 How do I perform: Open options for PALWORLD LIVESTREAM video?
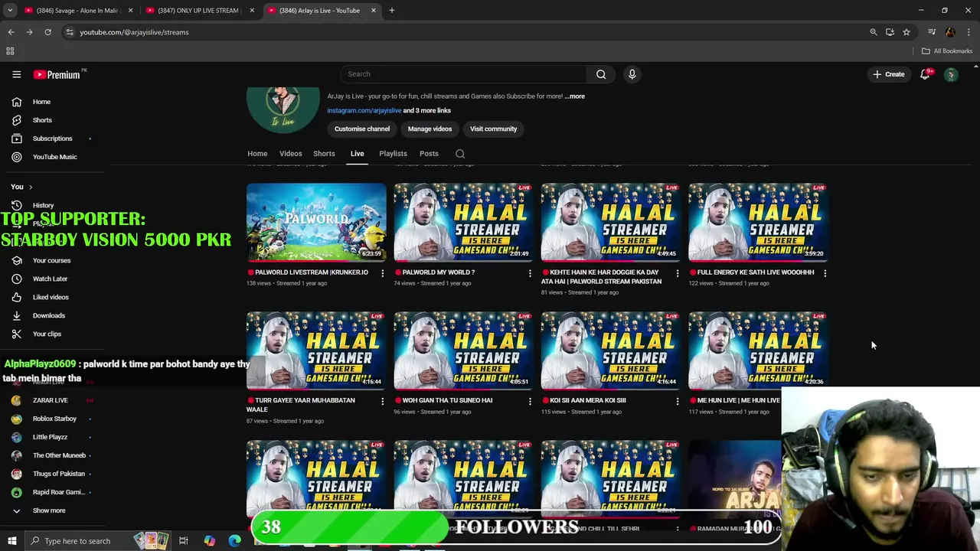coord(383,273)
